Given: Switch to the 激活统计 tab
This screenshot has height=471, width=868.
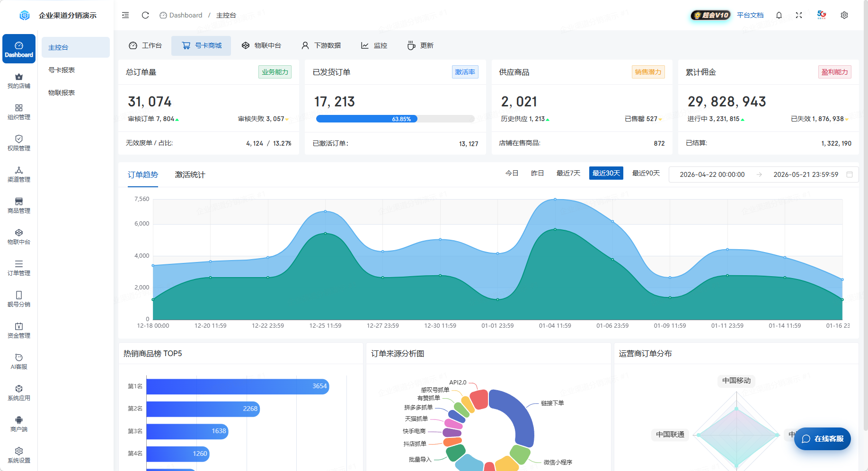Looking at the screenshot, I should [190, 175].
